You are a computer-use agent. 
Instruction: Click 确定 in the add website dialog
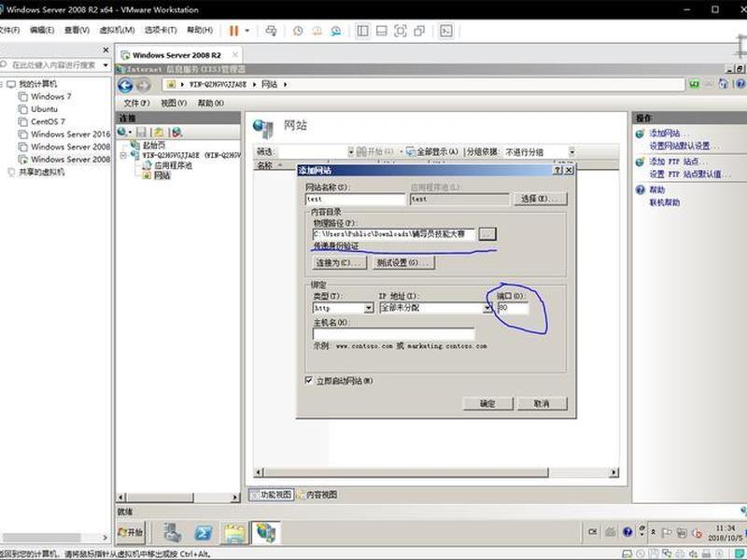(487, 403)
